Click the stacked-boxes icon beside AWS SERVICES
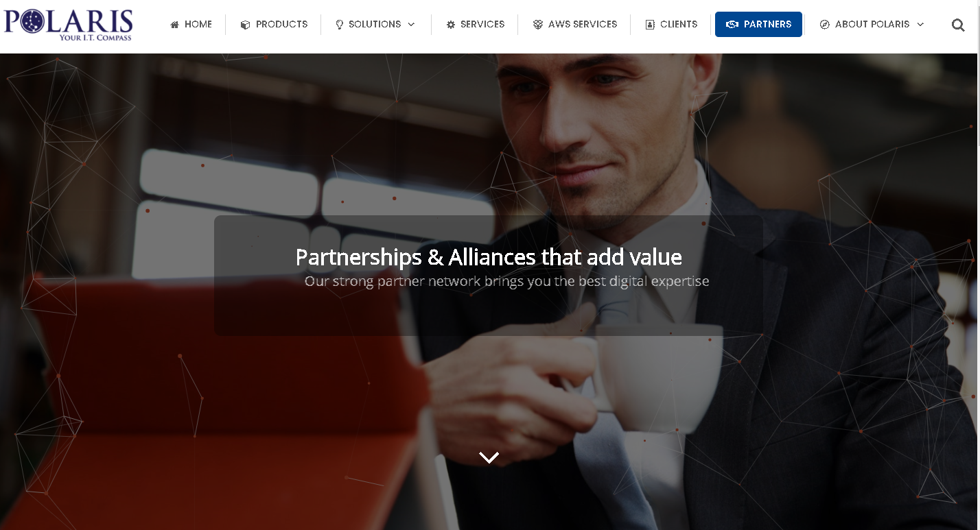This screenshot has height=530, width=980. coord(538,25)
